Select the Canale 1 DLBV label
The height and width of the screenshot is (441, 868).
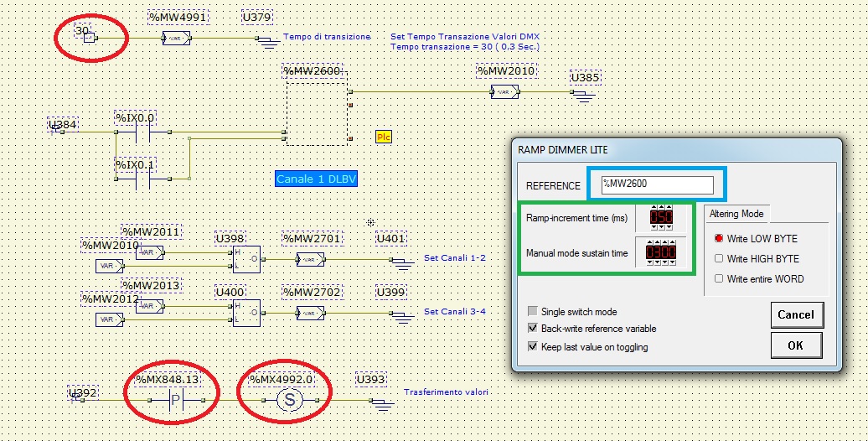pos(316,179)
